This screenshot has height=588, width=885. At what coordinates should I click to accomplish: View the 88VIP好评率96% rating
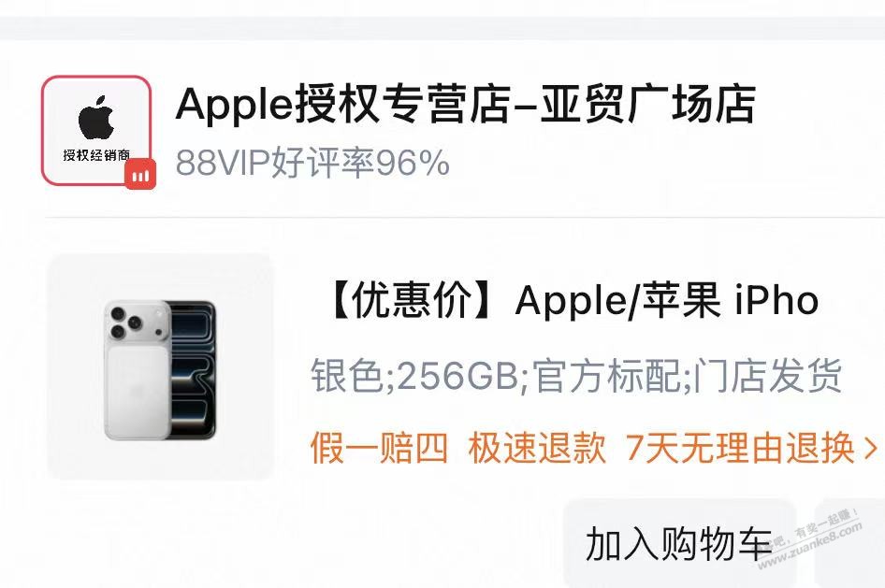312,163
